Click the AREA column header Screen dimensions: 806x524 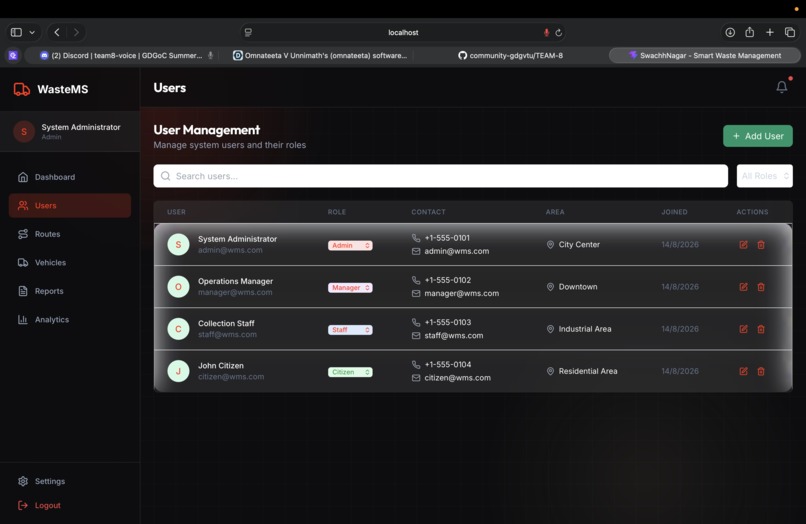pyautogui.click(x=555, y=212)
